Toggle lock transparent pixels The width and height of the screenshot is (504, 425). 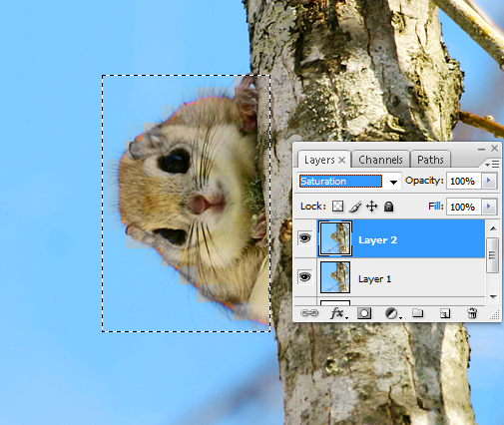pyautogui.click(x=337, y=207)
